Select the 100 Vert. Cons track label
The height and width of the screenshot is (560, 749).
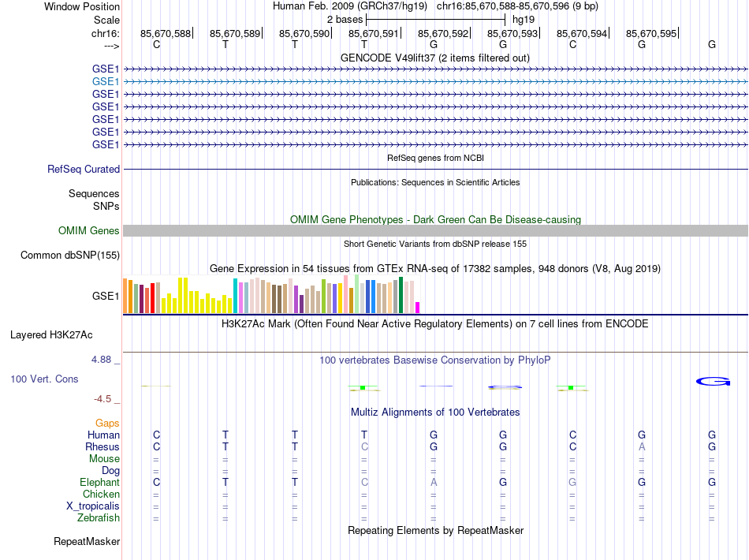[44, 379]
